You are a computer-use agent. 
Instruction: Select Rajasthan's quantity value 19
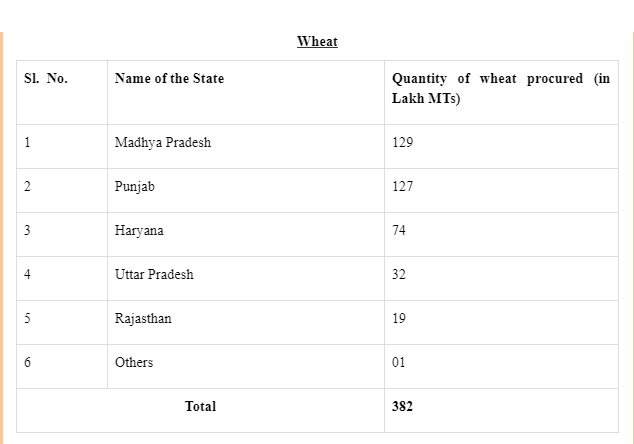click(399, 318)
